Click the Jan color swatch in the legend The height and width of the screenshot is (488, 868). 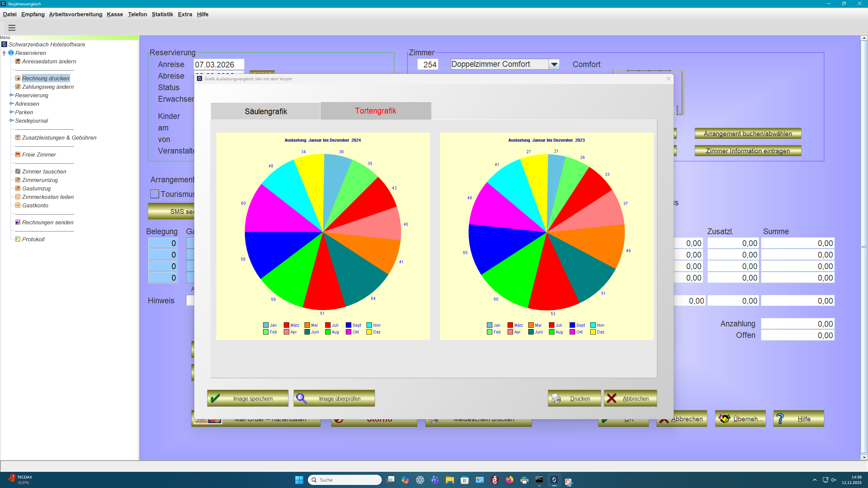pos(265,325)
